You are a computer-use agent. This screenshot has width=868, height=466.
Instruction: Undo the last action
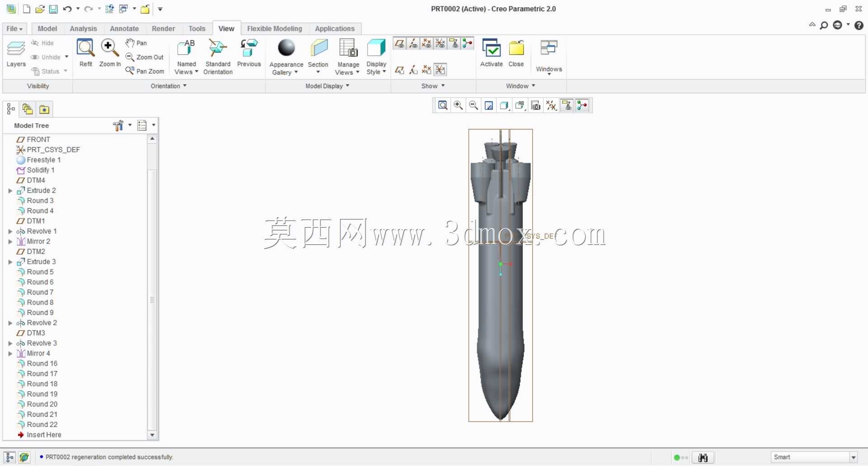point(67,9)
